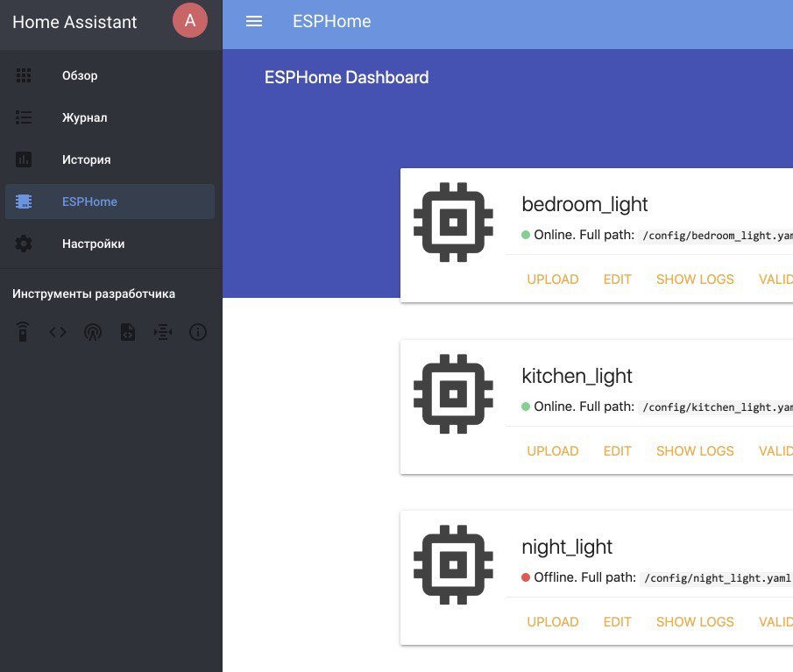Upload firmware to bedroom_light
This screenshot has width=793, height=672.
(553, 279)
